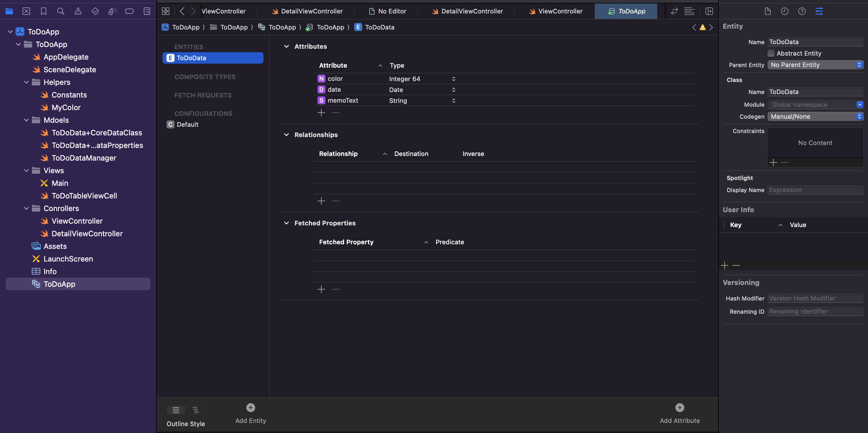868x433 pixels.
Task: Switch to the No Editor tab
Action: (x=387, y=11)
